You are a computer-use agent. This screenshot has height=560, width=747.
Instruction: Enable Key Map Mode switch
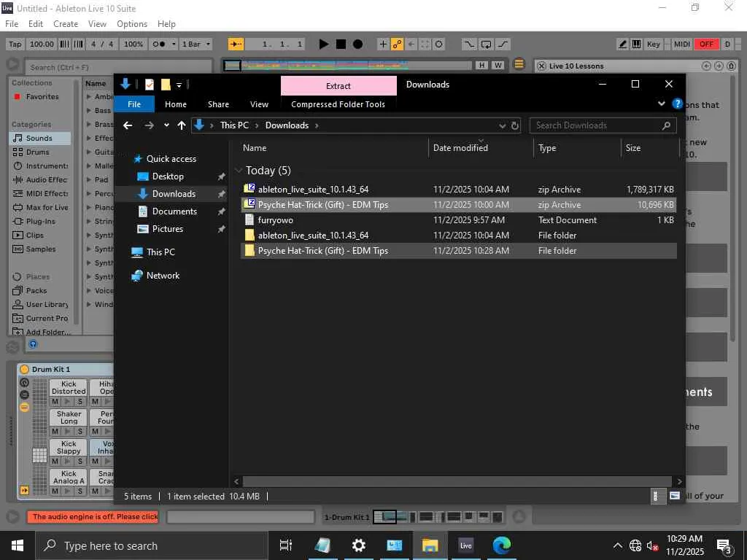point(653,44)
